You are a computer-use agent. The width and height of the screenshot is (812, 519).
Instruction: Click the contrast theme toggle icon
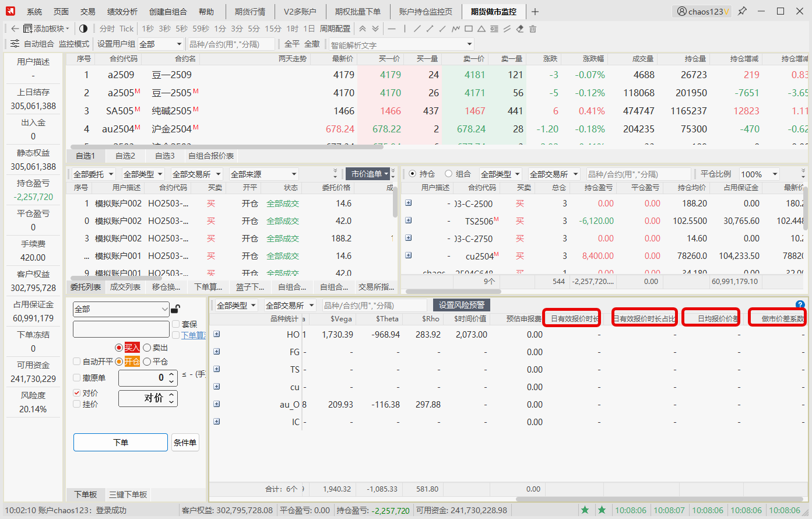tap(83, 29)
